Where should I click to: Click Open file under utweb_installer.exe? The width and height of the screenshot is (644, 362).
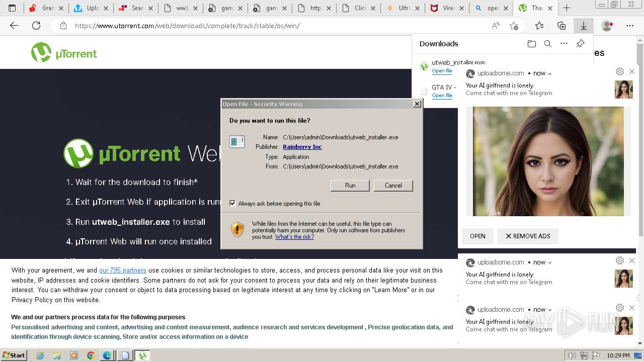pos(442,71)
